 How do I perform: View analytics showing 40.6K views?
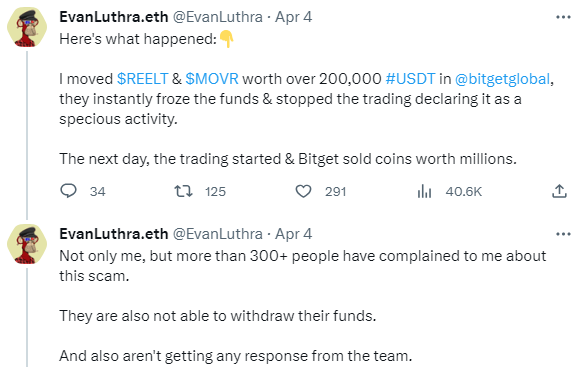point(424,191)
